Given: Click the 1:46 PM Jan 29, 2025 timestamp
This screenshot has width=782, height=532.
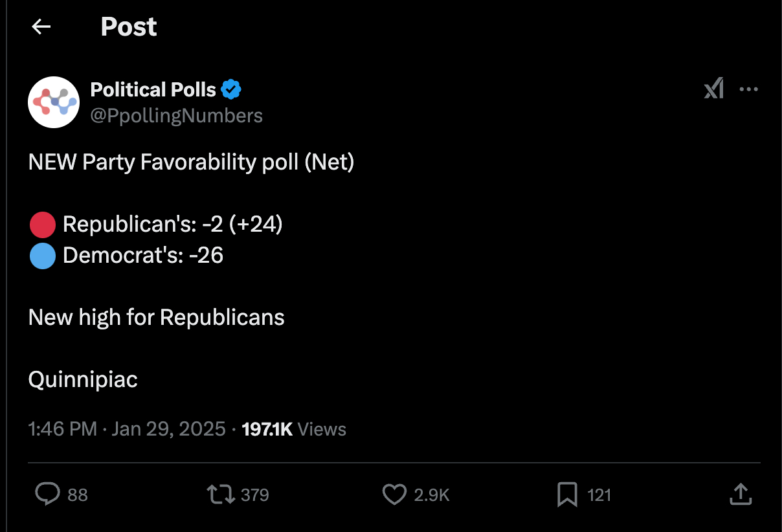Looking at the screenshot, I should click(x=127, y=429).
